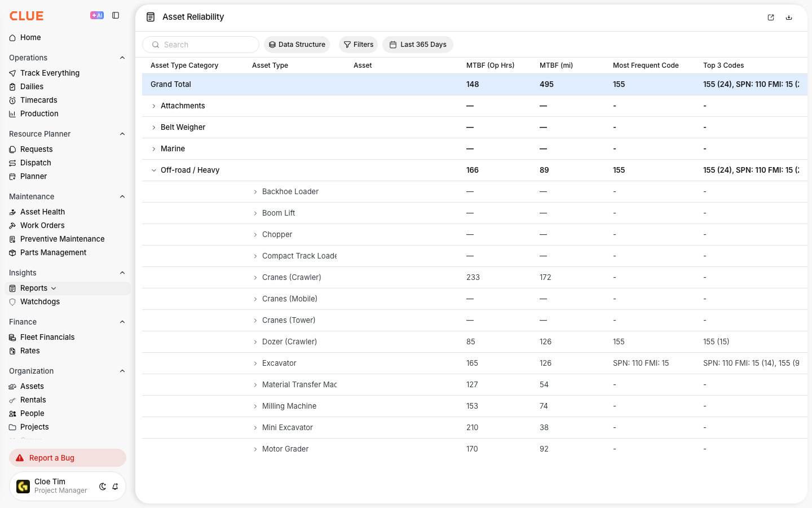The height and width of the screenshot is (508, 812).
Task: Click Report a Bug button
Action: [x=68, y=458]
